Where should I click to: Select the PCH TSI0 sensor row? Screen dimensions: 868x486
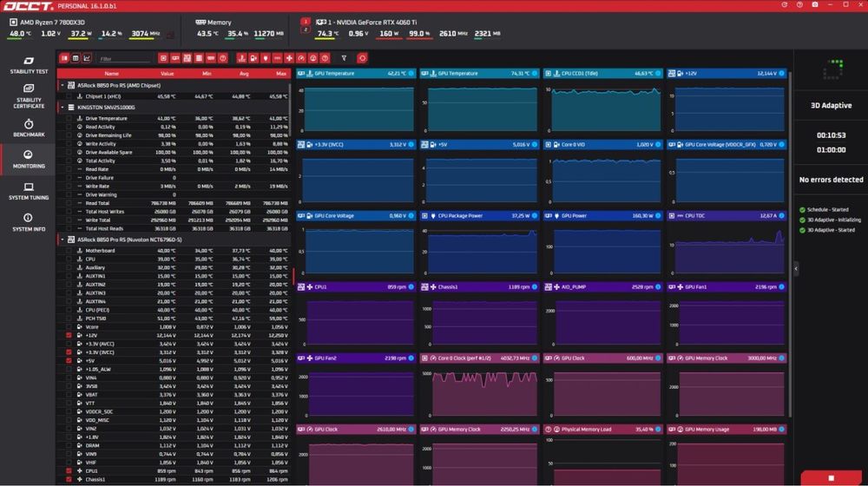(x=174, y=319)
